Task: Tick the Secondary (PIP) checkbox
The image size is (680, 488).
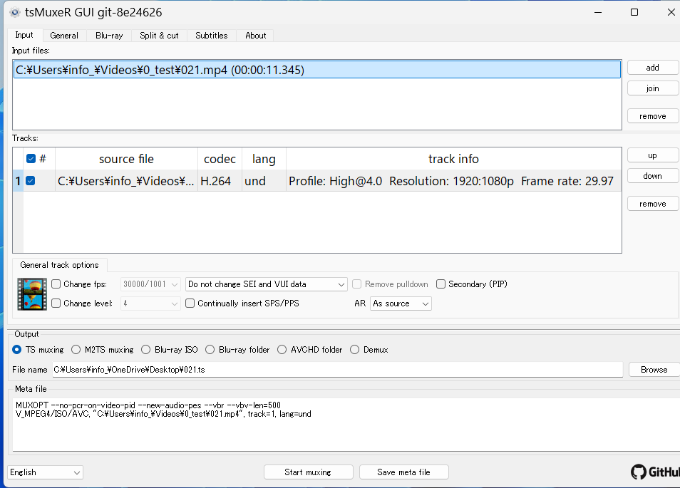Action: point(441,284)
